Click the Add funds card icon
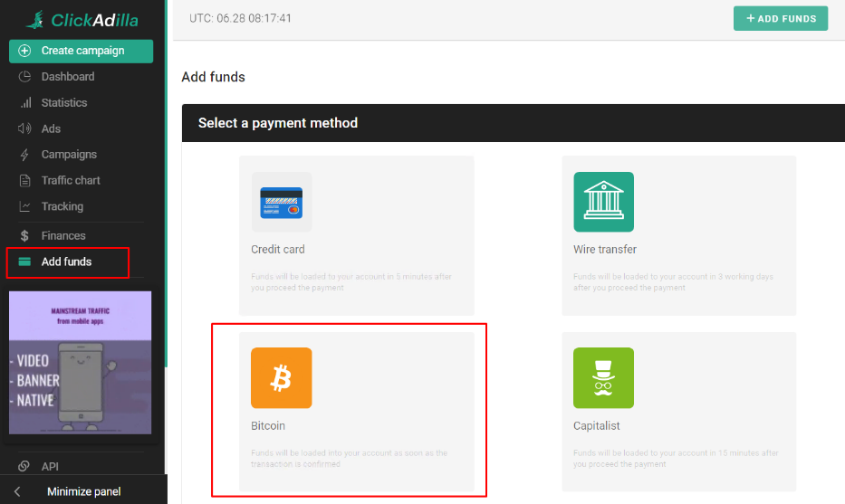This screenshot has width=845, height=504. (x=24, y=262)
